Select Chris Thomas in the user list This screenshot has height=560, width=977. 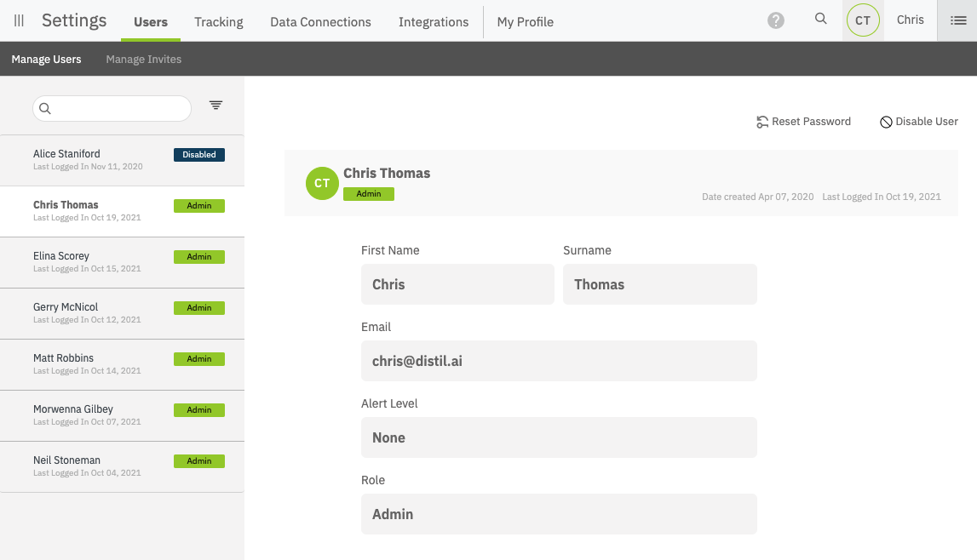coord(122,212)
